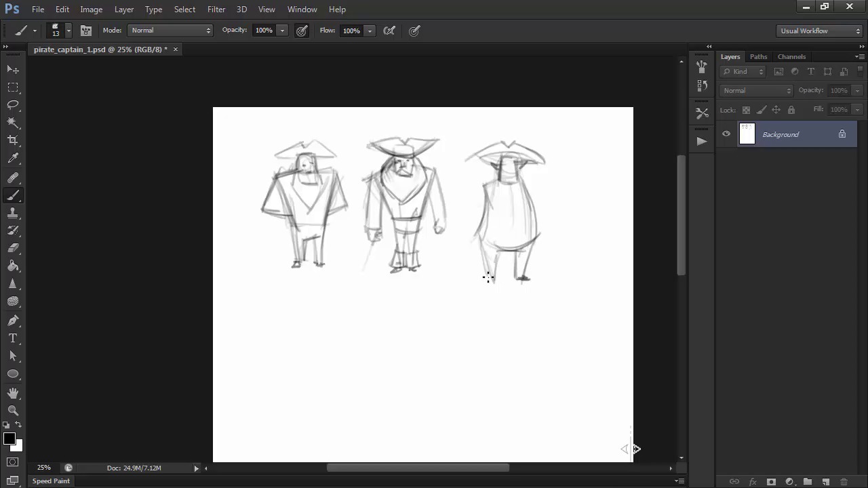
Task: Open the Layers panel menu
Action: [859, 57]
